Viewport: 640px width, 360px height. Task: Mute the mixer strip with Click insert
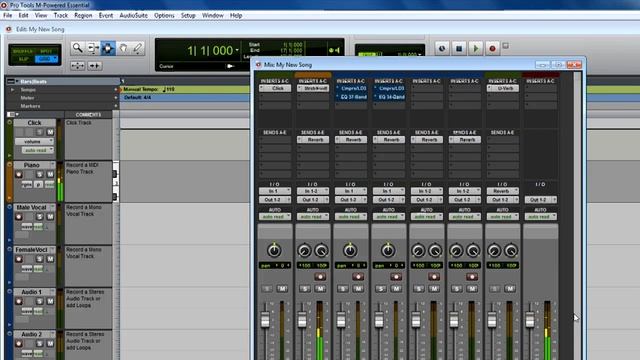pos(282,289)
